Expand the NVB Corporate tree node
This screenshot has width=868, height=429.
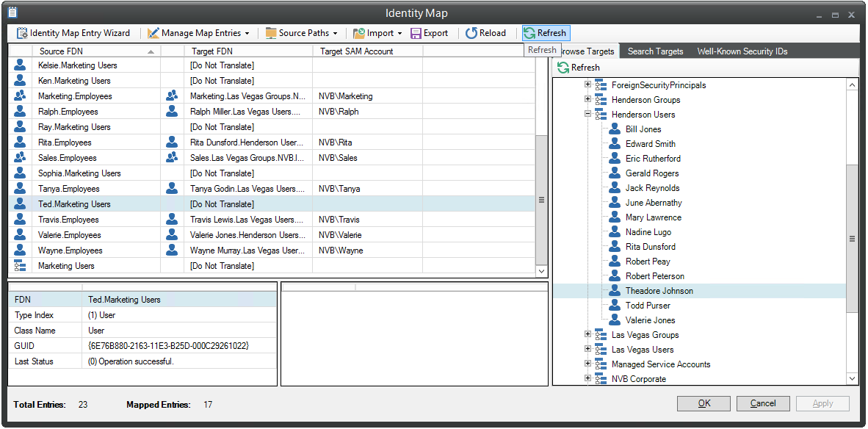588,378
